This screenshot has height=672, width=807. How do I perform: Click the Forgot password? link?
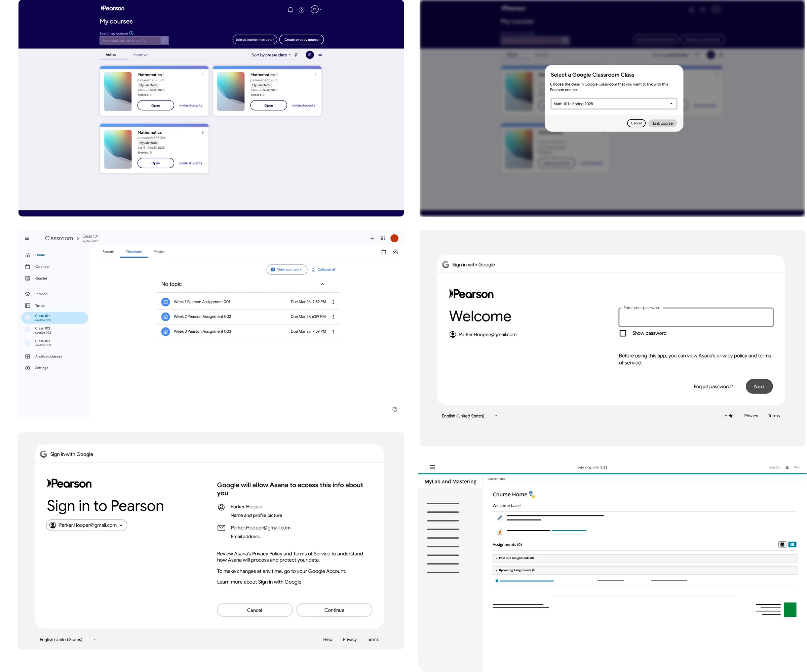tap(713, 387)
